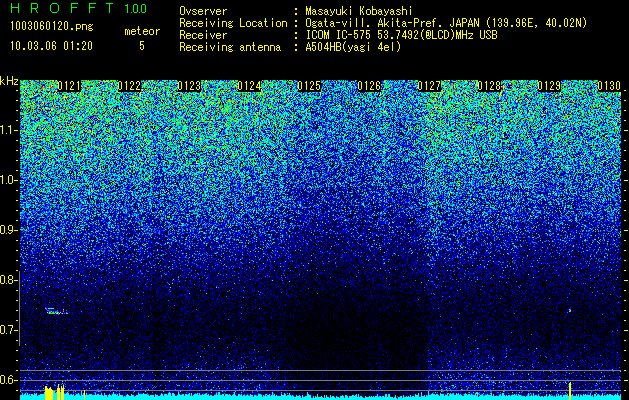Image resolution: width=629 pixels, height=400 pixels.
Task: Click the 0.9 kHz axis label
Action: [7, 230]
